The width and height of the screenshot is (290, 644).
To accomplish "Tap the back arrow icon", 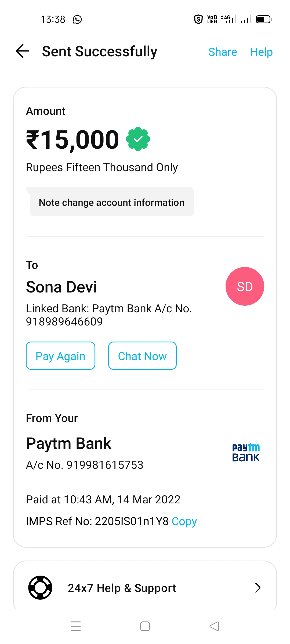I will tap(23, 51).
